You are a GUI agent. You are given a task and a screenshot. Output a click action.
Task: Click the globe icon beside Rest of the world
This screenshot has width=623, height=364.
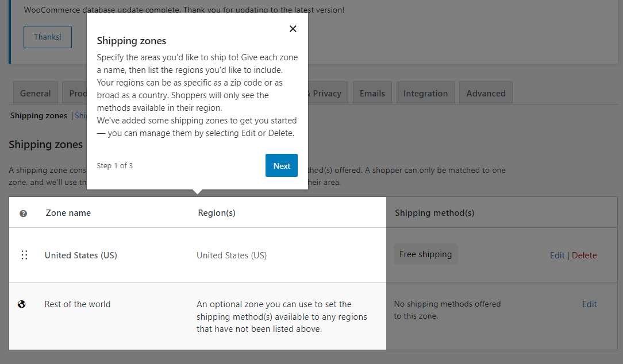click(22, 304)
